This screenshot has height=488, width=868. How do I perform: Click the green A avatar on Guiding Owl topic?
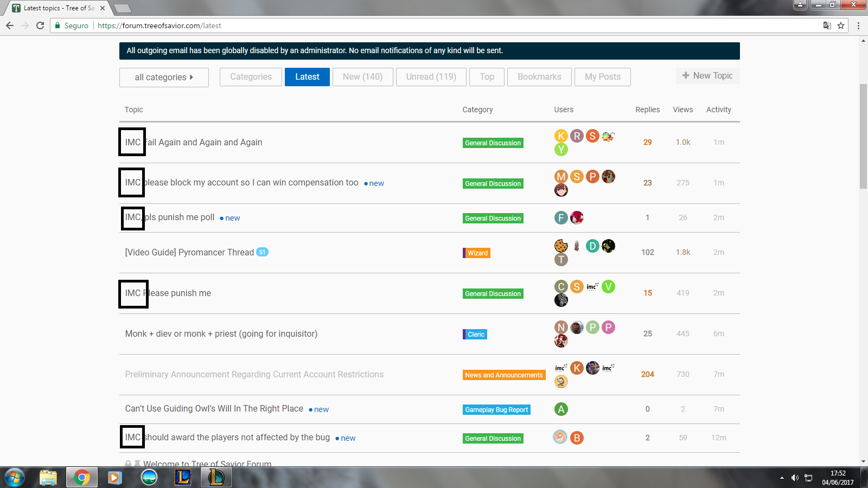pos(561,409)
